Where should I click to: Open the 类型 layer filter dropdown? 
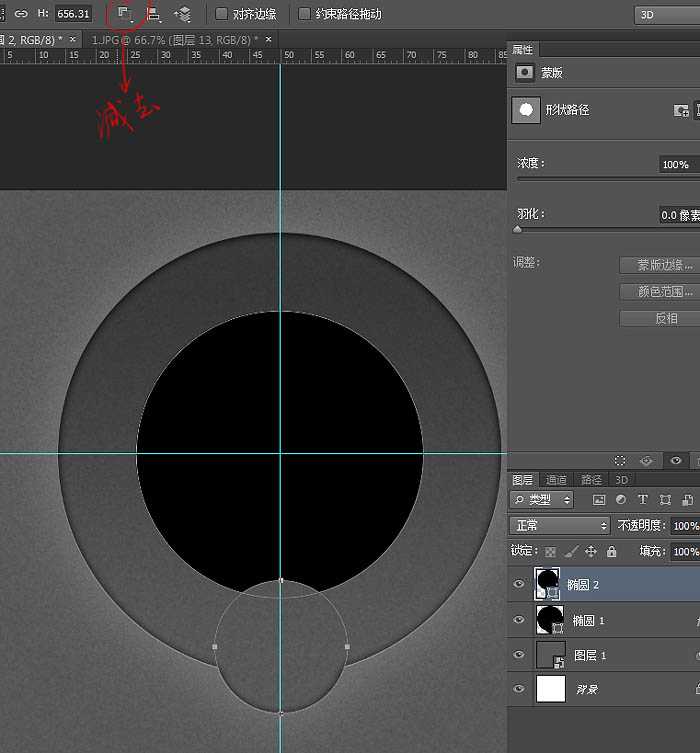[541, 499]
